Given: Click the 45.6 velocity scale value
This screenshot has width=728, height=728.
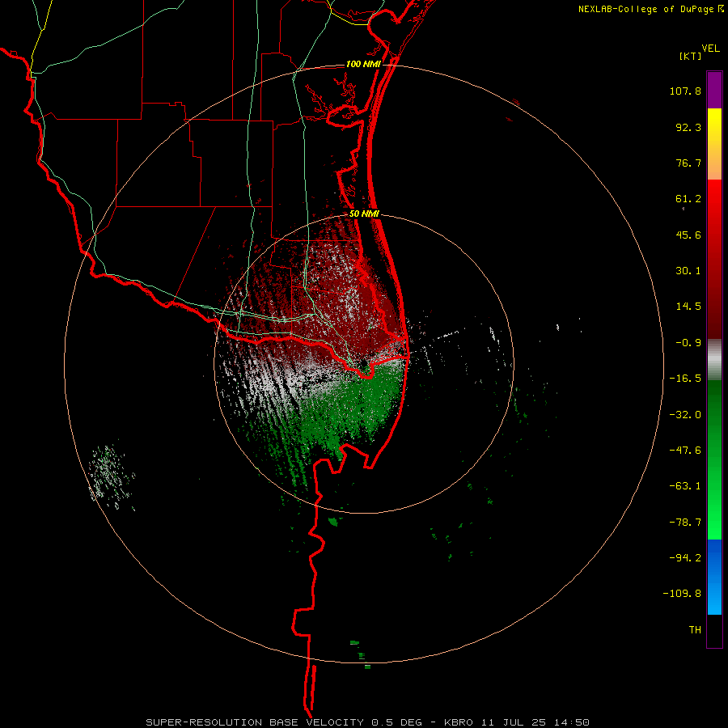Looking at the screenshot, I should click(688, 235).
